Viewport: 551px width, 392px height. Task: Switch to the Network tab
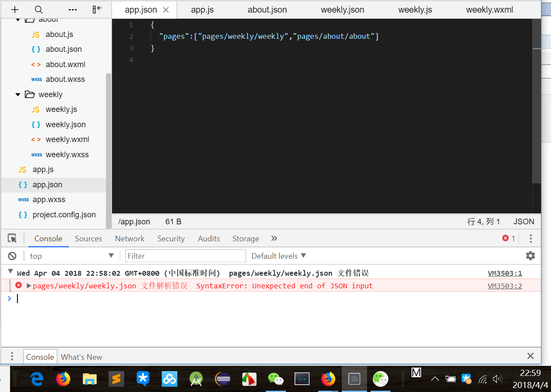[129, 238]
